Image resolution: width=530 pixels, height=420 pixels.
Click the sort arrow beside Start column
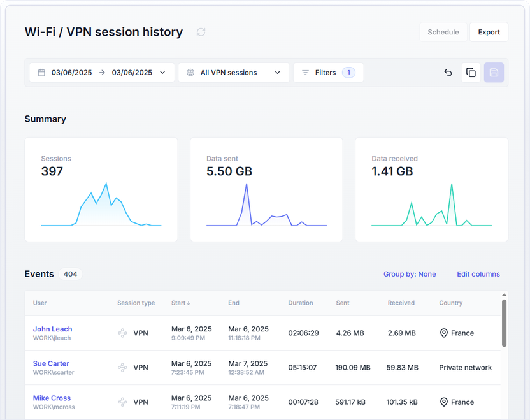(x=189, y=303)
